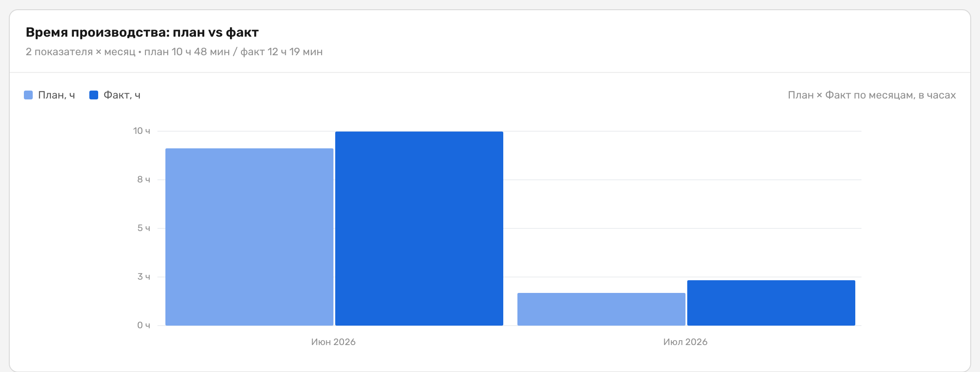Select the July 2026 actual bar
This screenshot has height=372, width=980.
(771, 303)
